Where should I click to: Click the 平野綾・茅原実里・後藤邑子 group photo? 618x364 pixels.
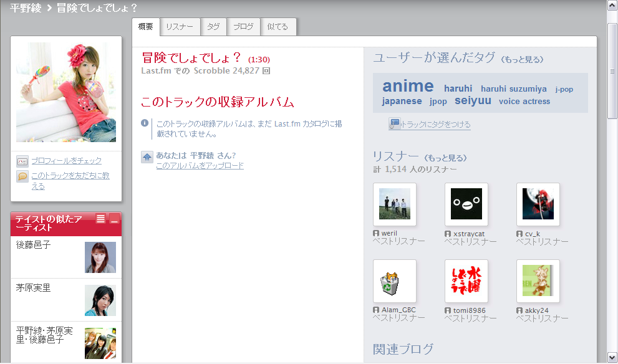100,343
